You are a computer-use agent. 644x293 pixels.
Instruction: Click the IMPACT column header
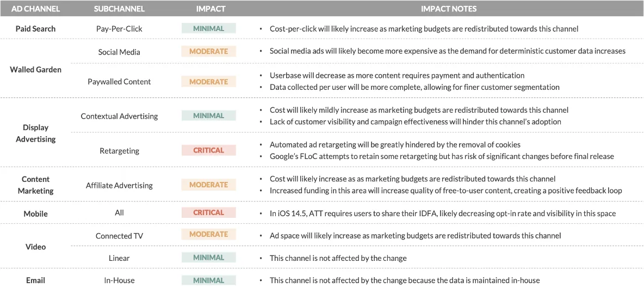(x=209, y=9)
